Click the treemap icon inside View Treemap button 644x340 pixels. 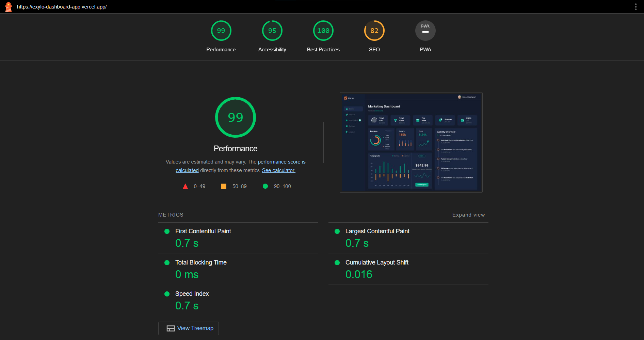coord(170,328)
